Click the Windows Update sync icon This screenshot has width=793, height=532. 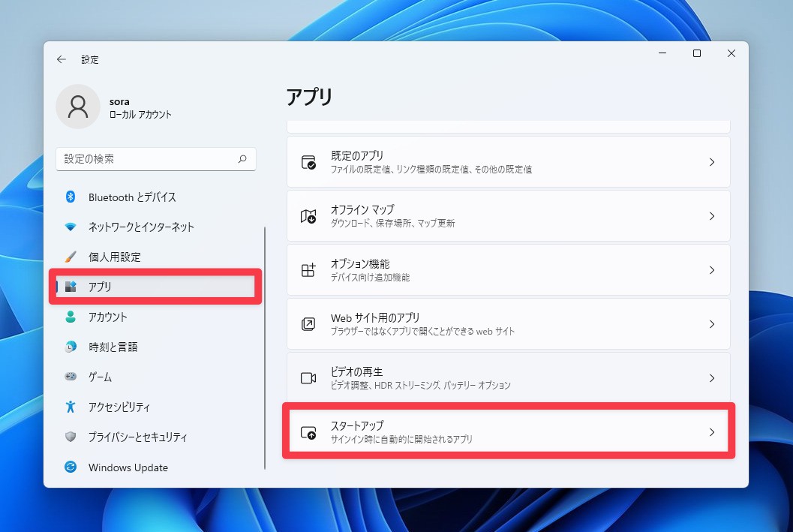tap(71, 467)
